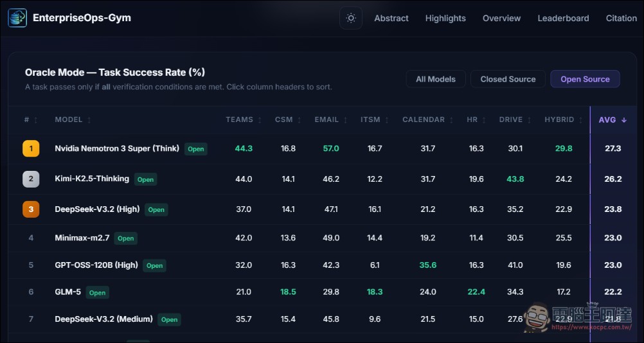The image size is (644, 343).
Task: Go to the Highlights section
Action: [445, 19]
